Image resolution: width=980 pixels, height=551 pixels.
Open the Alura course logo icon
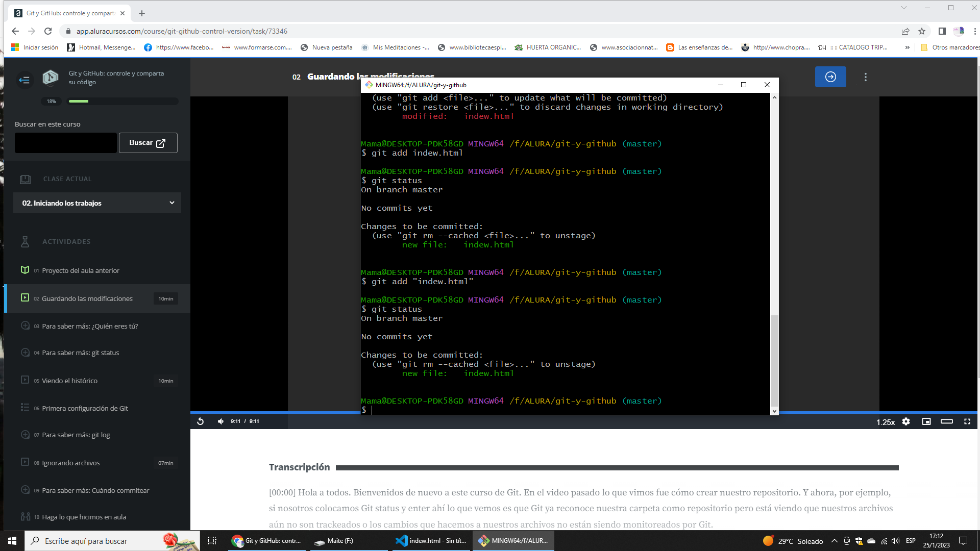50,78
